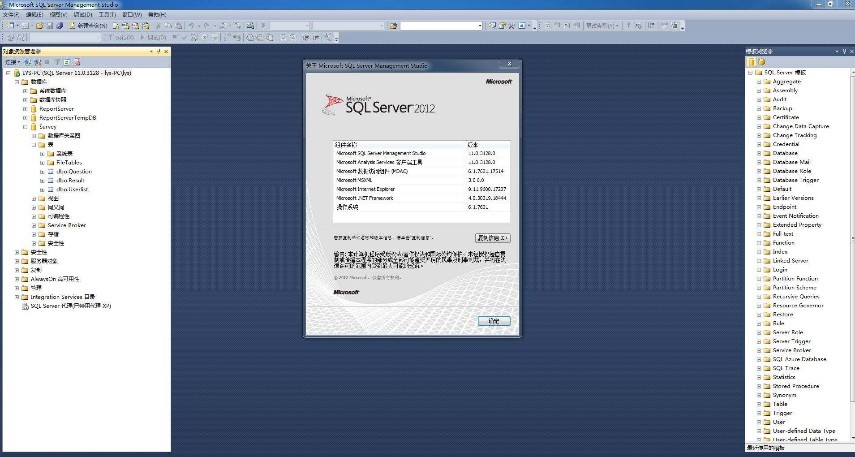This screenshot has width=855, height=457.
Task: Select the Microsoft SQL Server Management Studio component row
Action: point(422,153)
